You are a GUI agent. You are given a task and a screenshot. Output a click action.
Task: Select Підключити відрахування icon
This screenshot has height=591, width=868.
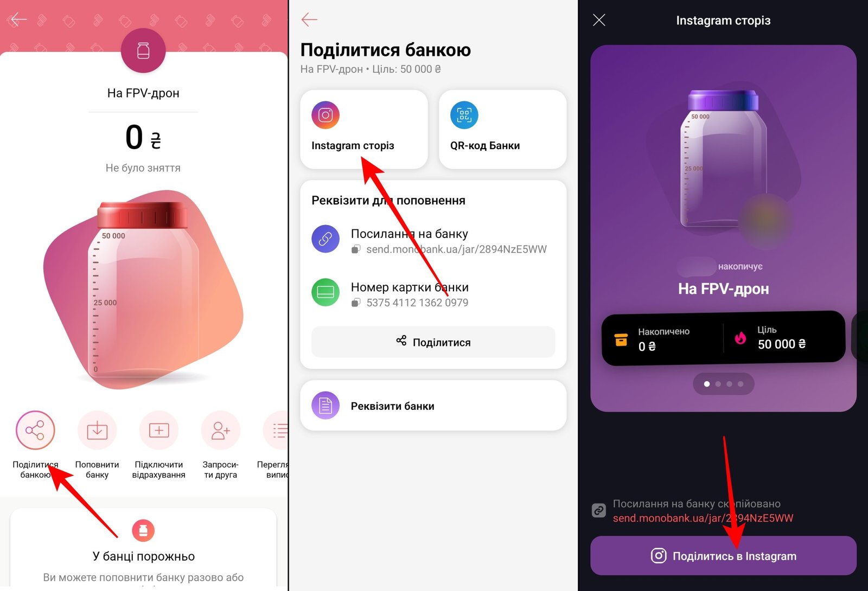159,430
